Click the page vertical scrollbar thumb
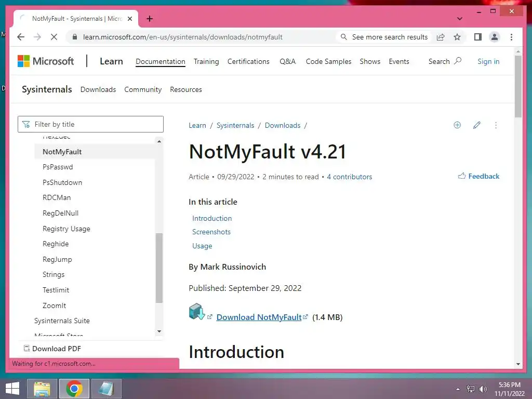Image resolution: width=532 pixels, height=399 pixels. coord(518,87)
